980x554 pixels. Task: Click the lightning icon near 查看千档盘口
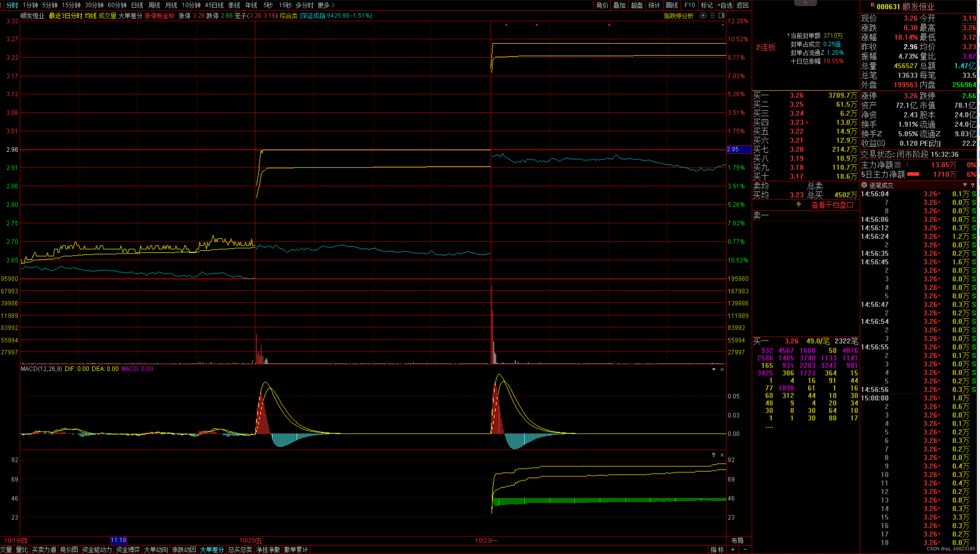pos(799,205)
